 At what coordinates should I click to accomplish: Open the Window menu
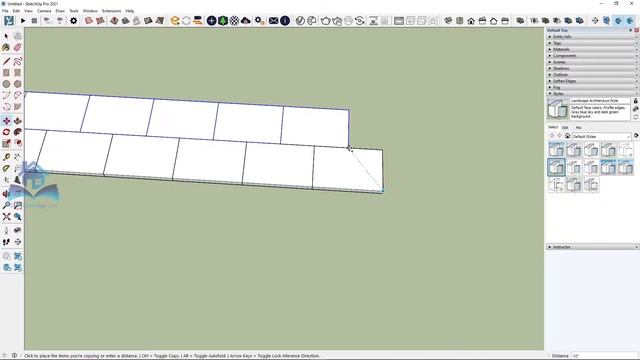point(90,11)
